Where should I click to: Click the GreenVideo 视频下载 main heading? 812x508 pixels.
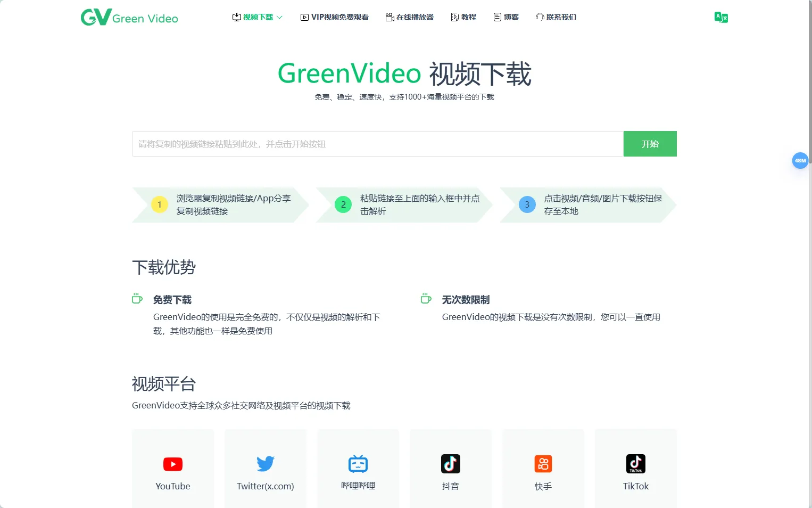click(404, 73)
